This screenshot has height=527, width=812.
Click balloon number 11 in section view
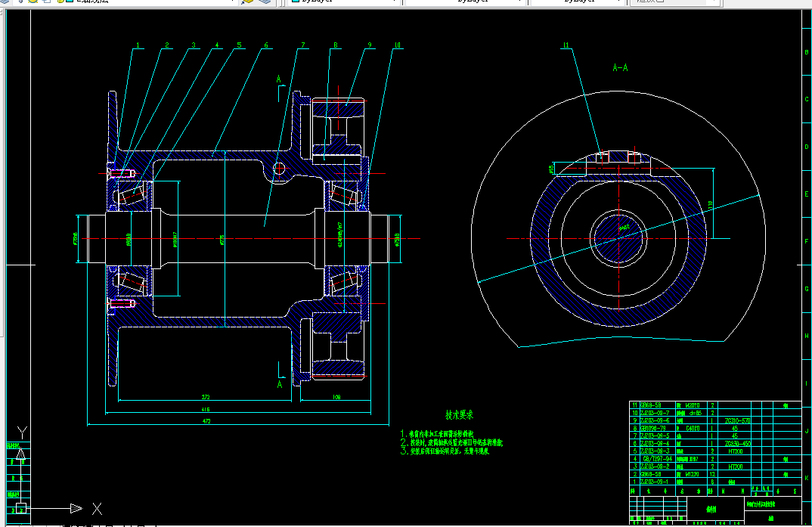pyautogui.click(x=566, y=45)
